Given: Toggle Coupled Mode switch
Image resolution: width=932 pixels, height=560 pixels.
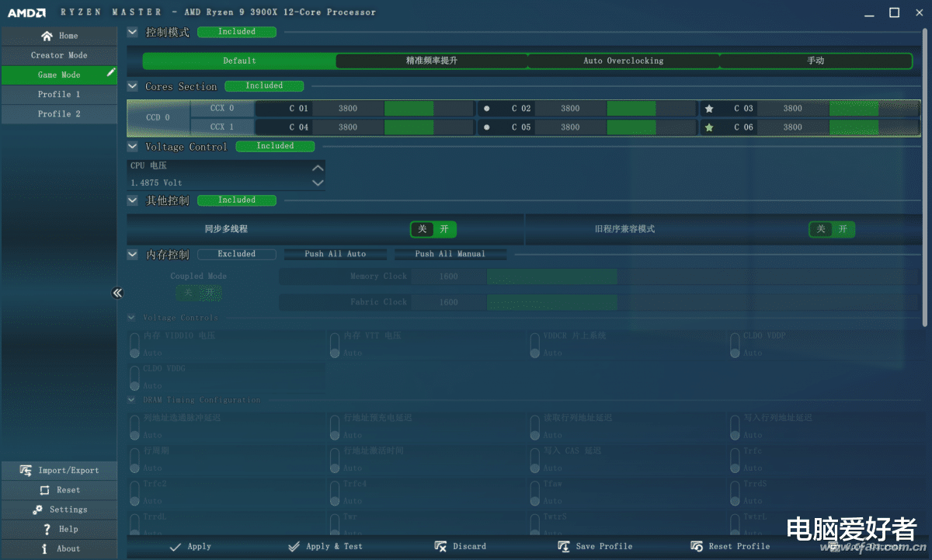Looking at the screenshot, I should 198,293.
